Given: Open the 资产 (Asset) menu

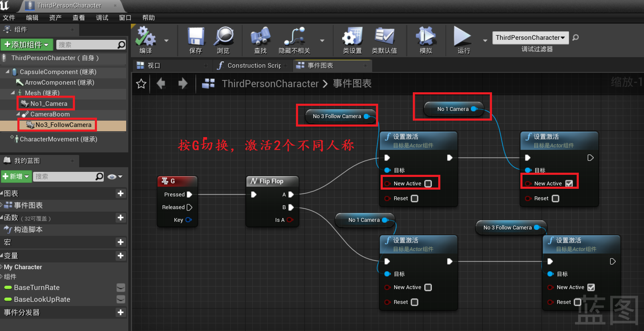Looking at the screenshot, I should 55,17.
